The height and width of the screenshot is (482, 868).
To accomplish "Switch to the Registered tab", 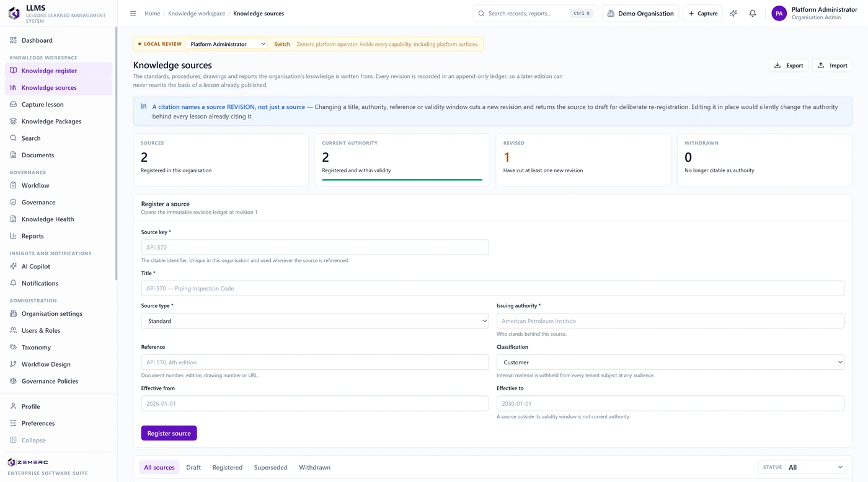I will [228, 467].
